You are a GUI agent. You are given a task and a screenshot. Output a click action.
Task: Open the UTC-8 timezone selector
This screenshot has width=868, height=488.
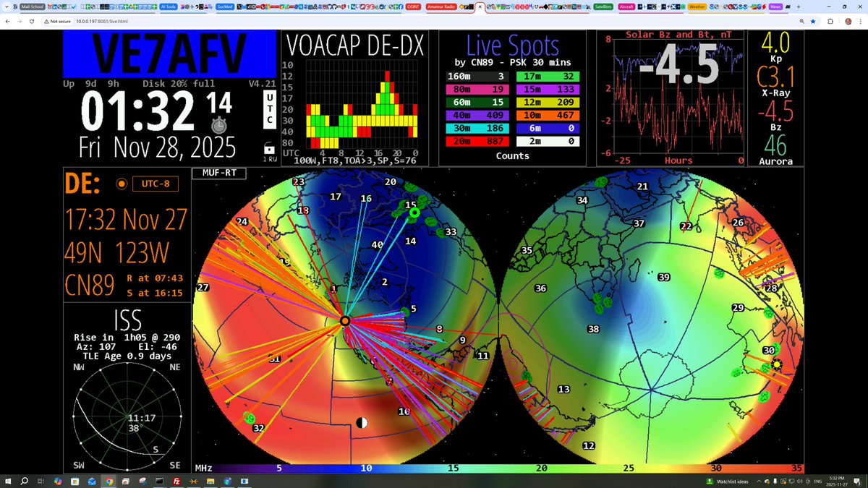click(156, 184)
